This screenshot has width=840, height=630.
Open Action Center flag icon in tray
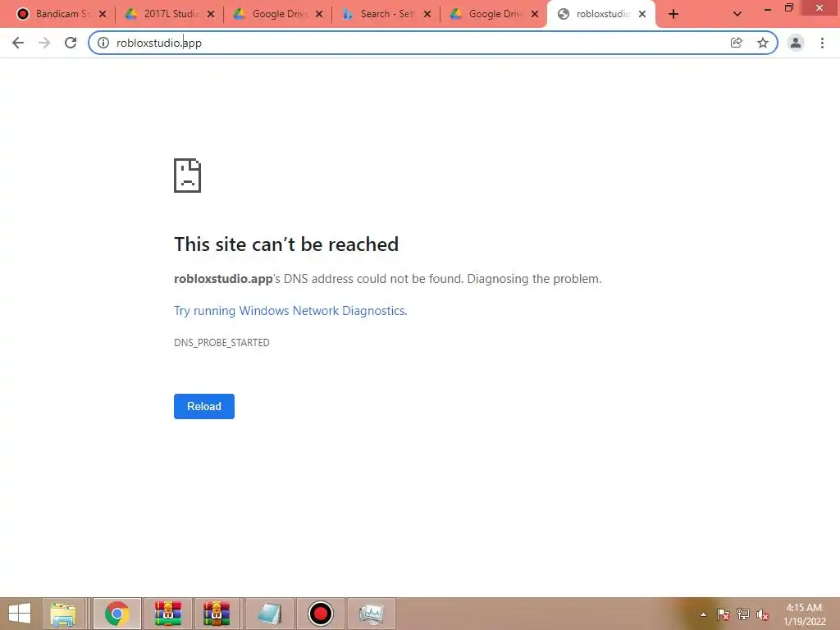724,614
